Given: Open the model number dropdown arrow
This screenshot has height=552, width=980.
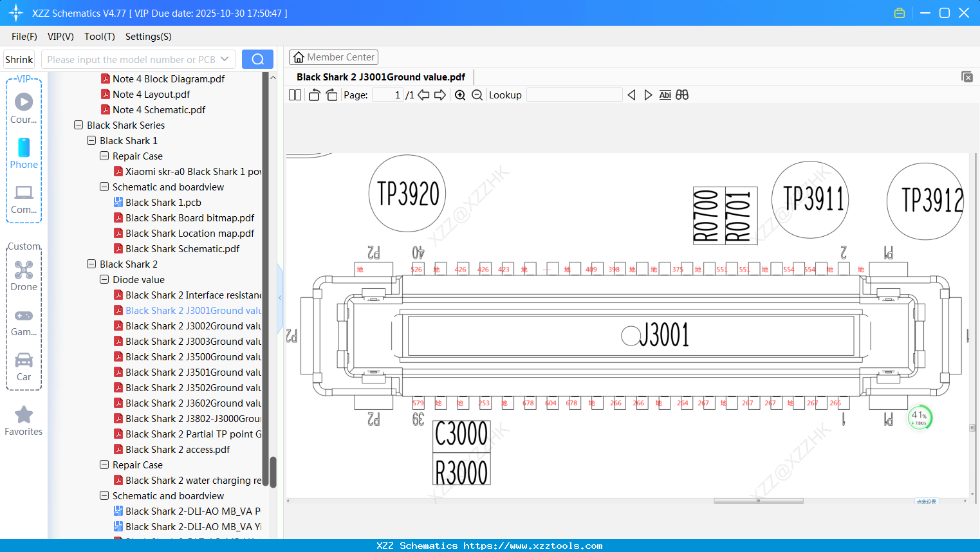Looking at the screenshot, I should coord(225,59).
